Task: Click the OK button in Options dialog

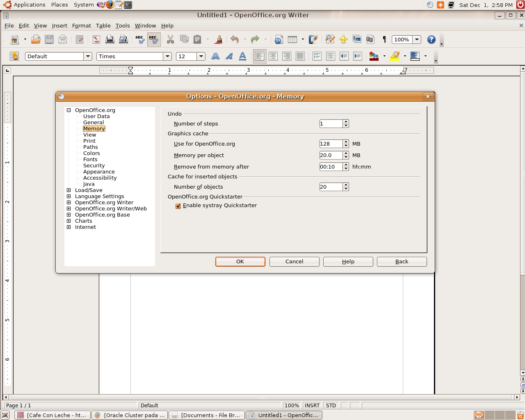Action: tap(240, 262)
